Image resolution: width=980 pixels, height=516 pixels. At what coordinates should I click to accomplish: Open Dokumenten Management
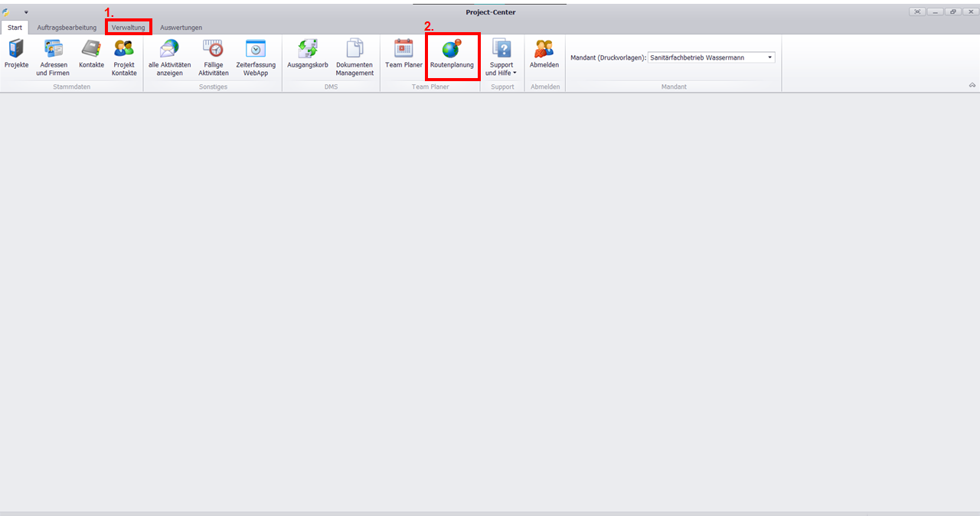(354, 56)
